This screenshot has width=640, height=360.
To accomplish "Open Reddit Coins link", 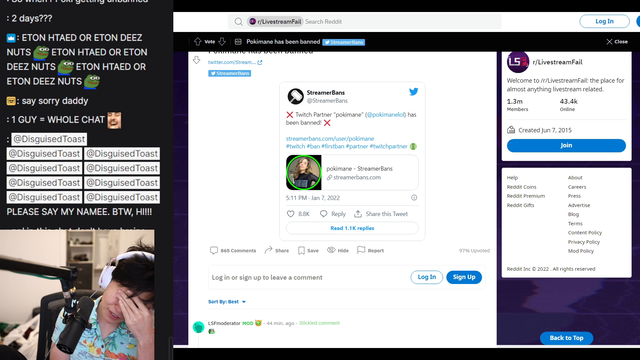I will (x=521, y=187).
